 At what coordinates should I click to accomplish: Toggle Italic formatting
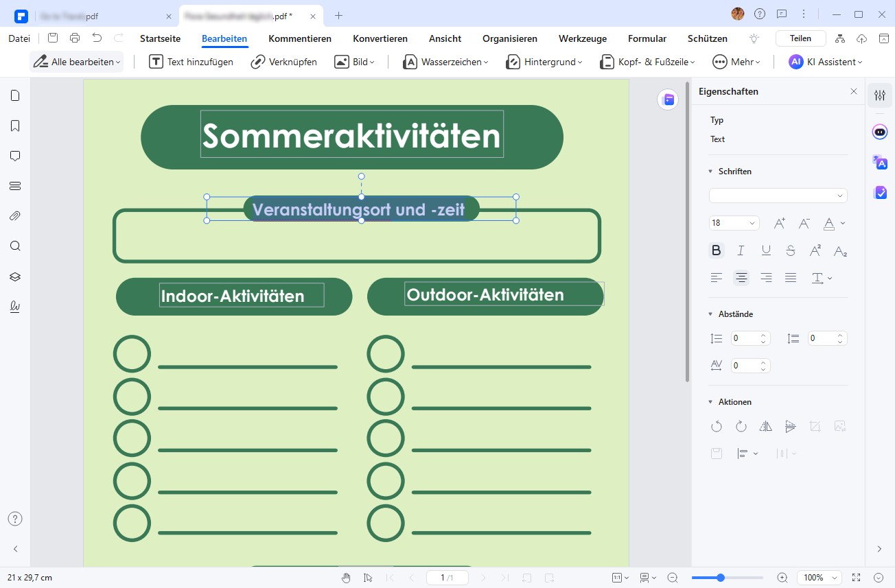click(x=741, y=250)
